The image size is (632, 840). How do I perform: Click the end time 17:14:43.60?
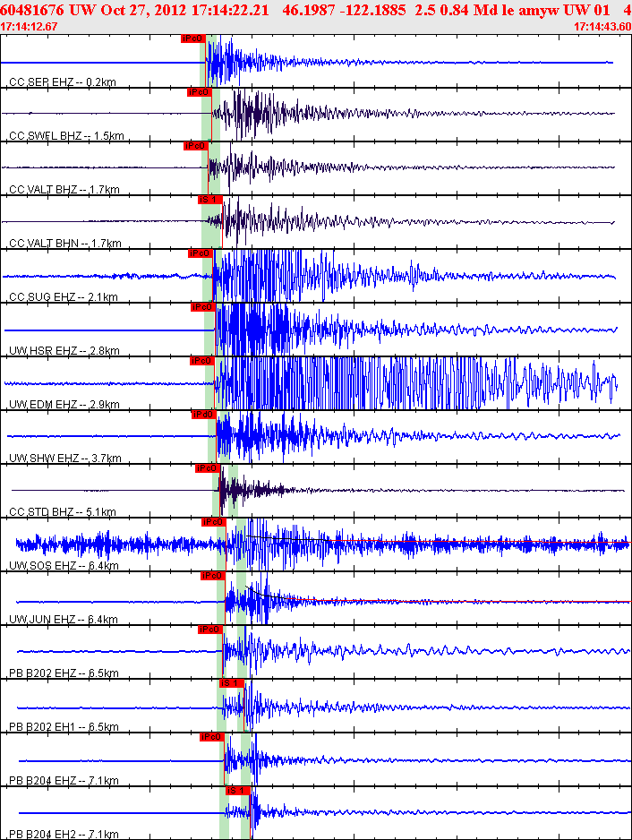602,26
